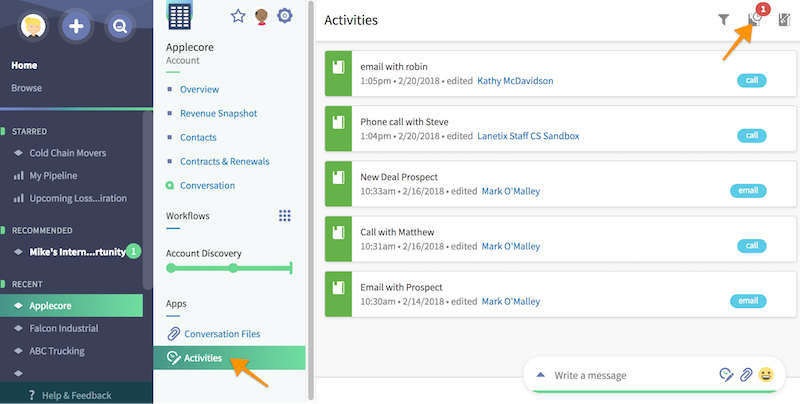Click the Account Discovery progress bar
Viewport: 800px width, 404px height.
pos(230,268)
